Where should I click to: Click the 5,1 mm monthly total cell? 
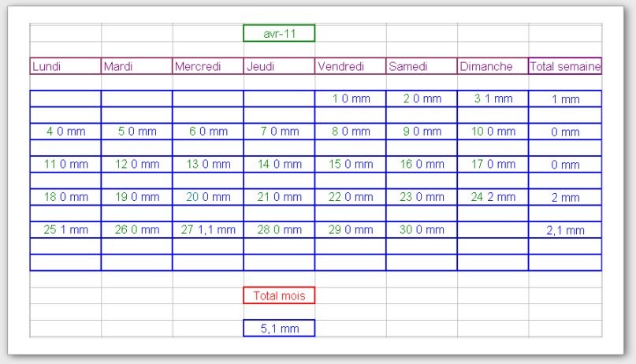coord(279,329)
